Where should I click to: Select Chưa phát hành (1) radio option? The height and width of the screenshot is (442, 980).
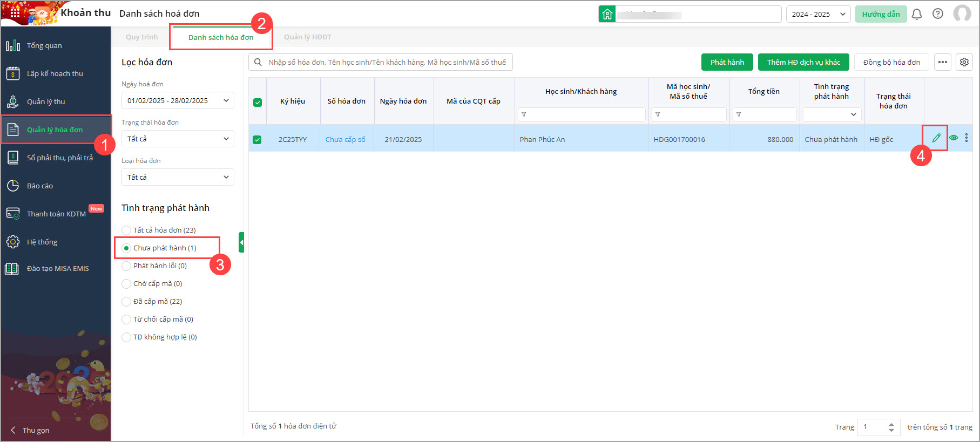[126, 248]
